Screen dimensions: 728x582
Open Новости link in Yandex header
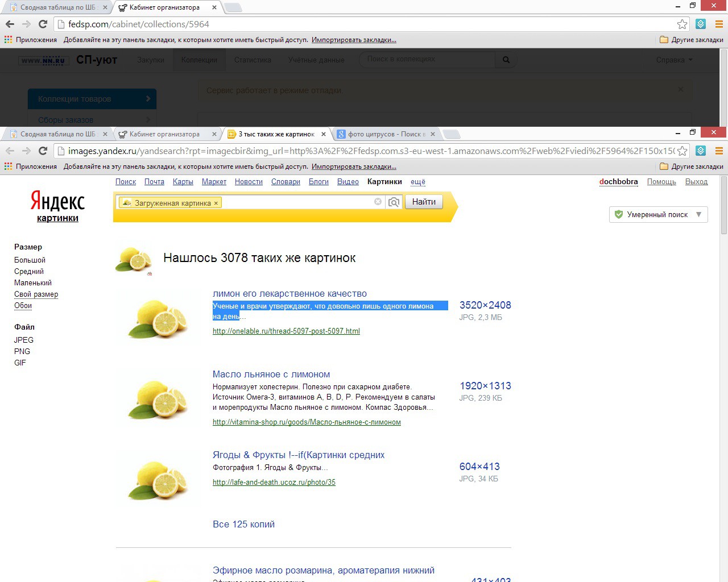[249, 182]
